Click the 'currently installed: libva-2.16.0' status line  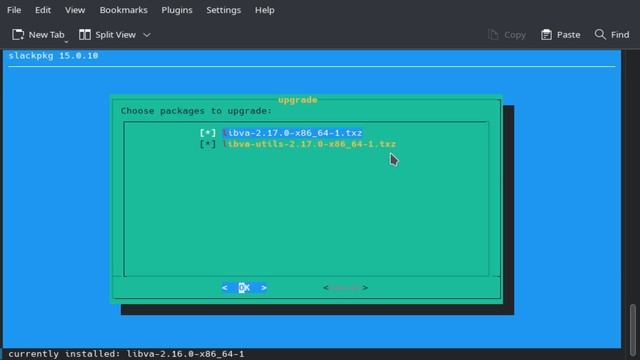tap(126, 353)
